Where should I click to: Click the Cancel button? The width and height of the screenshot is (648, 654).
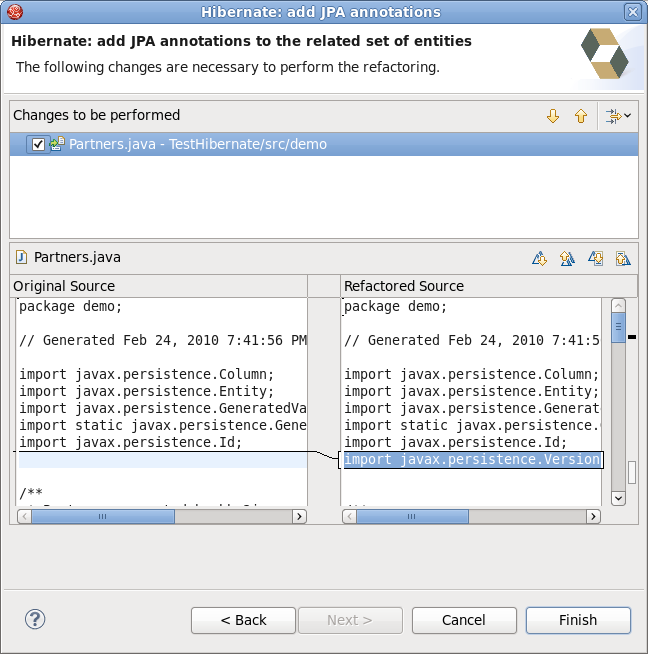[464, 620]
